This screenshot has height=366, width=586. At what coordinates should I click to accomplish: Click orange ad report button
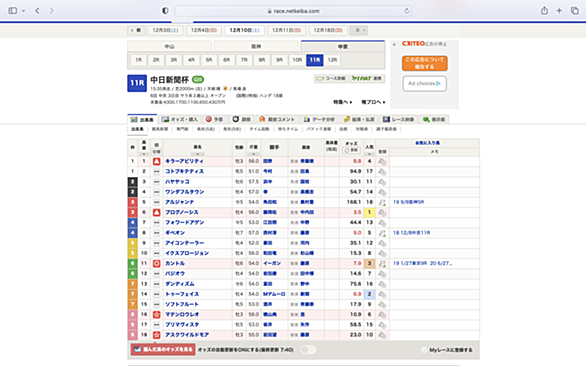(425, 63)
